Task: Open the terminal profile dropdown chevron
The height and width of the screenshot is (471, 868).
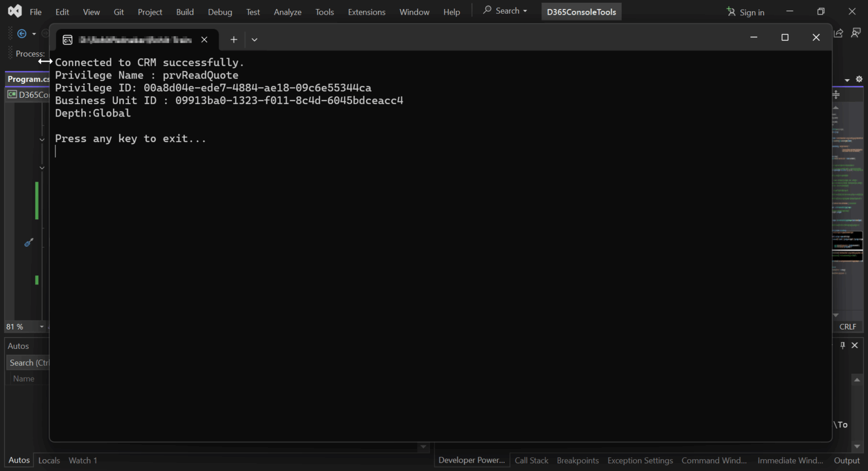Action: coord(254,40)
